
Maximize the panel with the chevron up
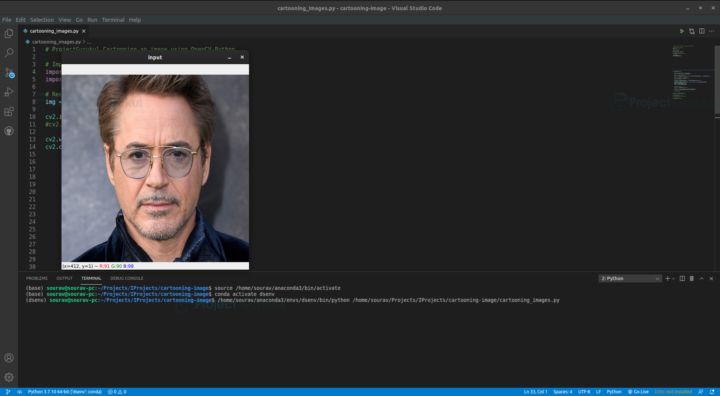[x=701, y=278]
